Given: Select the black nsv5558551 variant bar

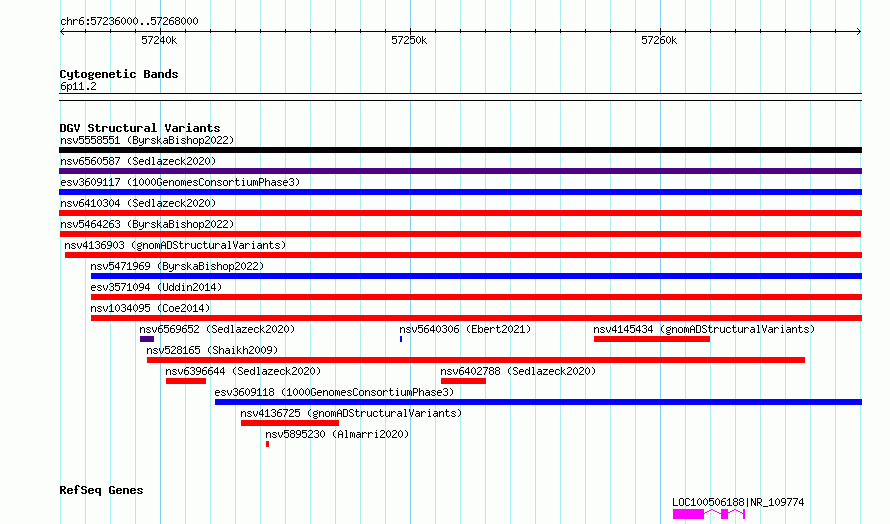Looking at the screenshot, I should [x=460, y=150].
